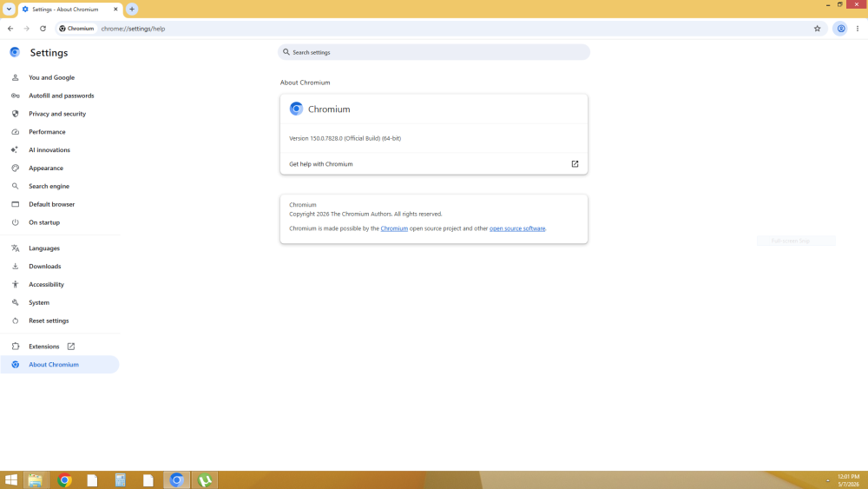Click the System wrench icon
This screenshot has height=489, width=868.
15,302
